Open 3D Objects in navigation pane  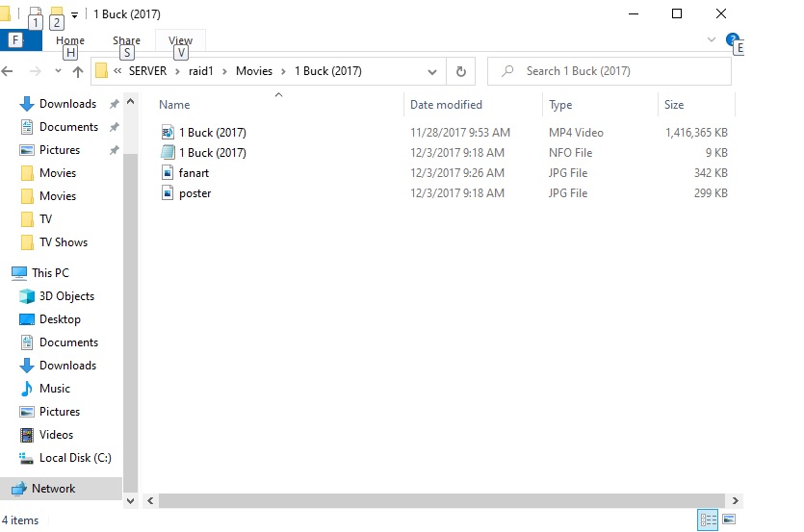pyautogui.click(x=66, y=296)
